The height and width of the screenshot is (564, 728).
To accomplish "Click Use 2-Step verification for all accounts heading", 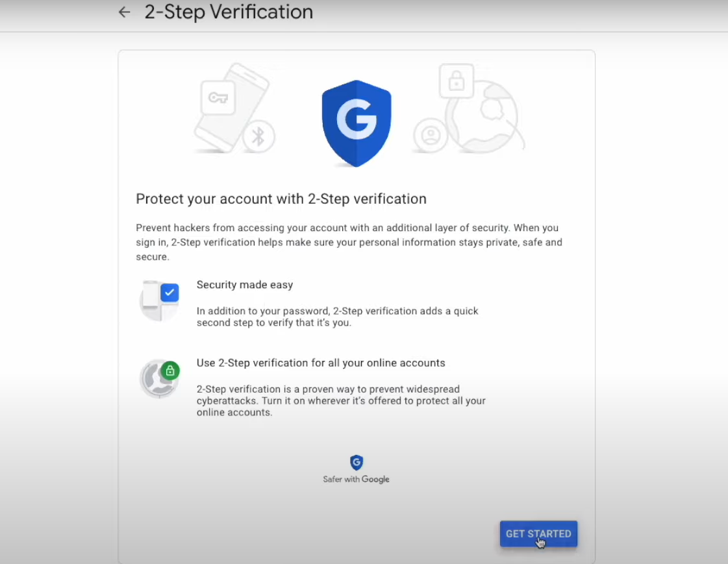I will 321,363.
